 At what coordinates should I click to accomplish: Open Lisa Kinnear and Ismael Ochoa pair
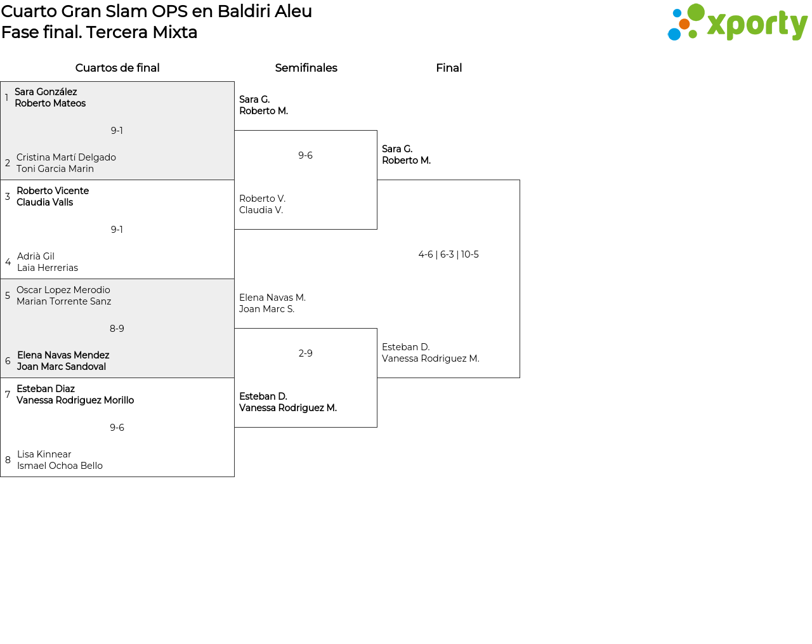tap(60, 460)
